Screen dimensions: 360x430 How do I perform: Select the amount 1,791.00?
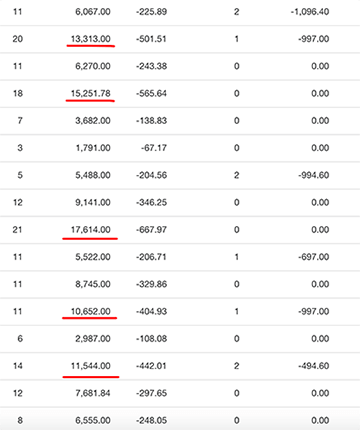93,148
